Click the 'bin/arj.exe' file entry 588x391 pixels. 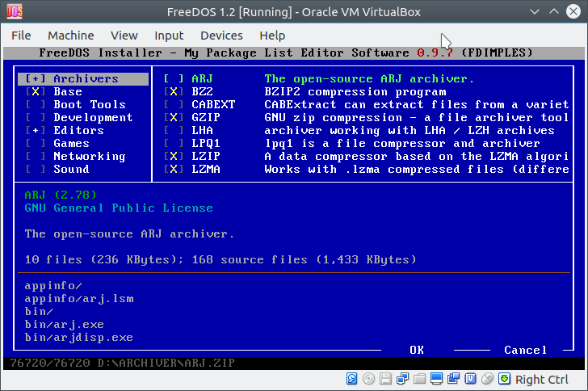(x=64, y=324)
